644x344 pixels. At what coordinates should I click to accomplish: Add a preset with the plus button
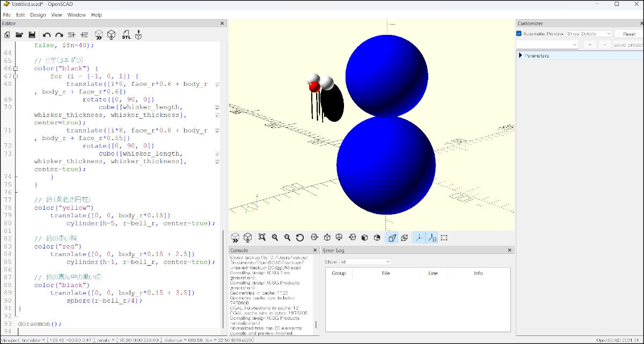pos(589,45)
